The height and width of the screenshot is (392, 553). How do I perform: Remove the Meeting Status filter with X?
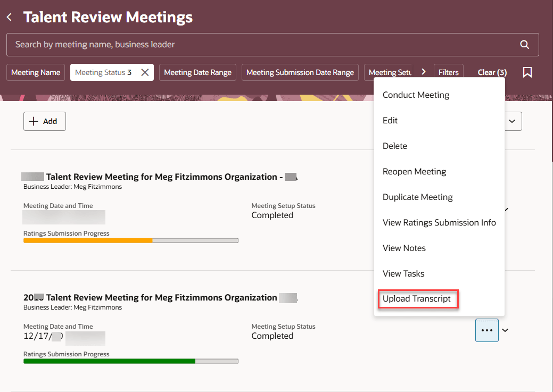click(x=145, y=72)
